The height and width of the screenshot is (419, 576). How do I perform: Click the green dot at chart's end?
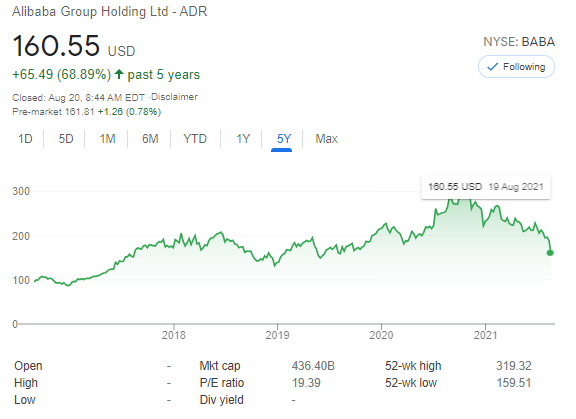550,253
